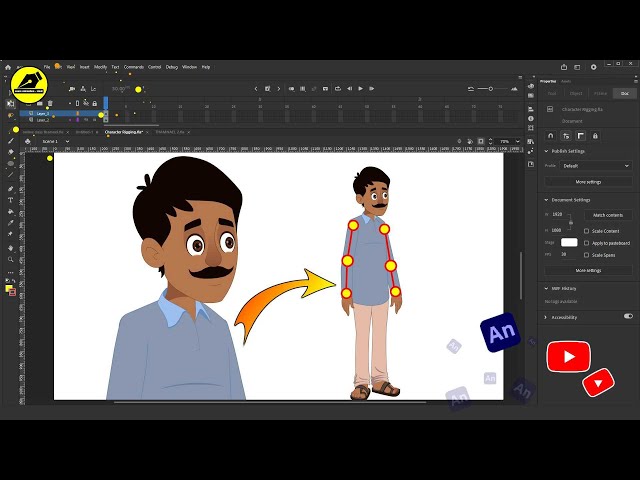Click the edit multiple frames icon
Image resolution: width=640 pixels, height=480 pixels.
point(303,89)
